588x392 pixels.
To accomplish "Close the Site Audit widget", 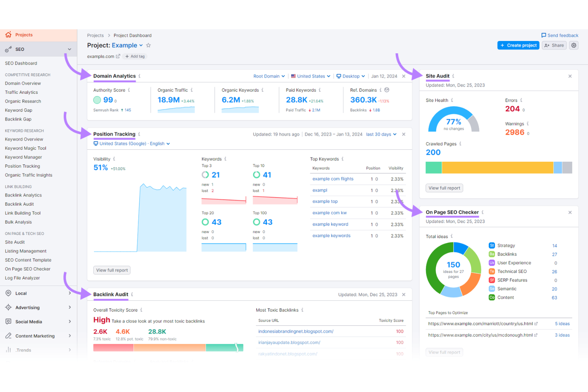I will click(x=570, y=76).
